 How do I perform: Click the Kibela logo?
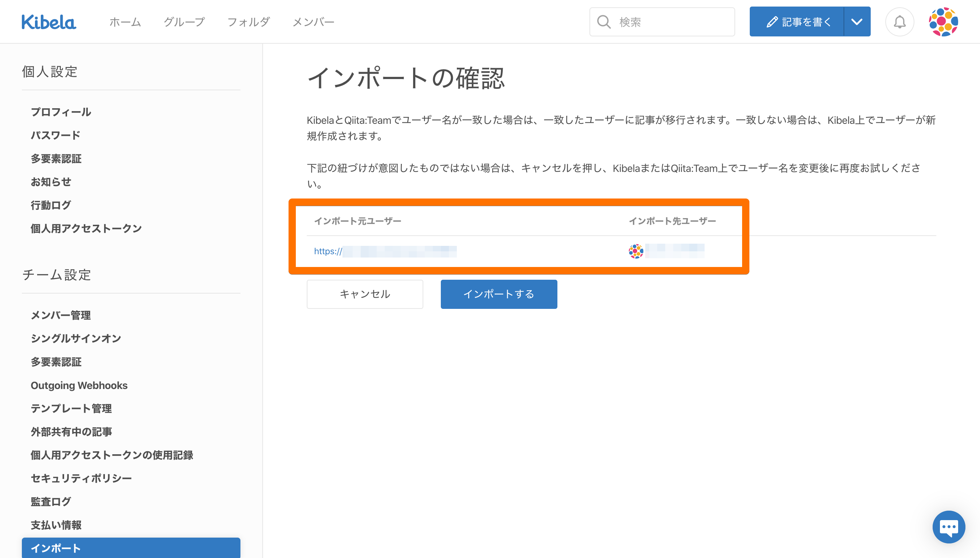point(49,22)
